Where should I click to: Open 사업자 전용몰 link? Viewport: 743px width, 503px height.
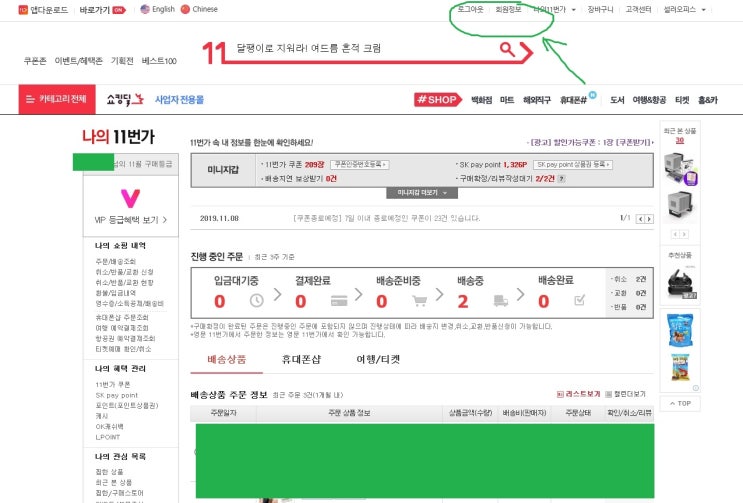tap(179, 99)
